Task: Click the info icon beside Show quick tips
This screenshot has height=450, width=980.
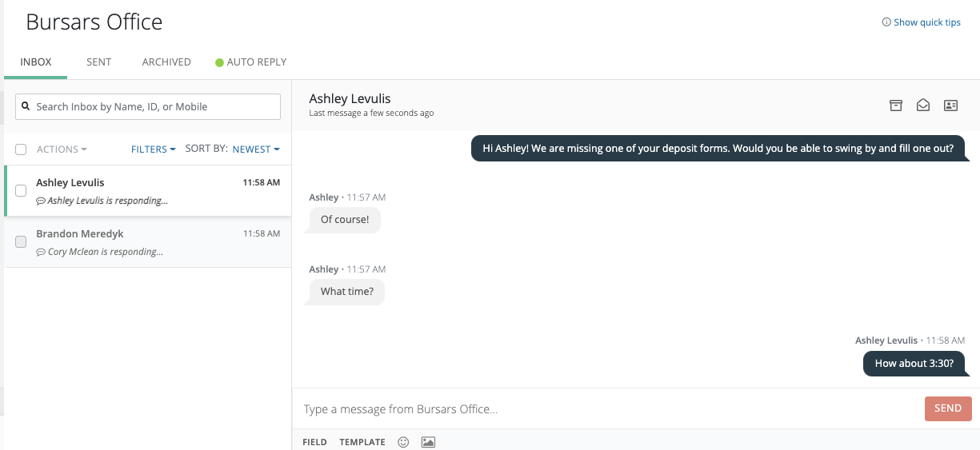Action: pyautogui.click(x=886, y=22)
